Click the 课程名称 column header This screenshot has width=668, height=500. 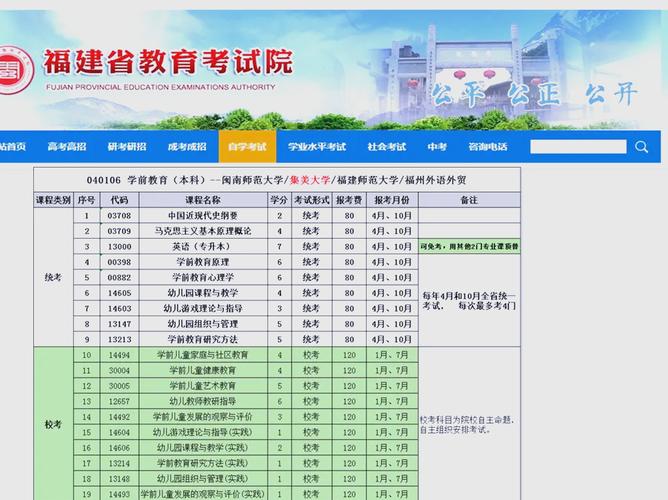[203, 200]
